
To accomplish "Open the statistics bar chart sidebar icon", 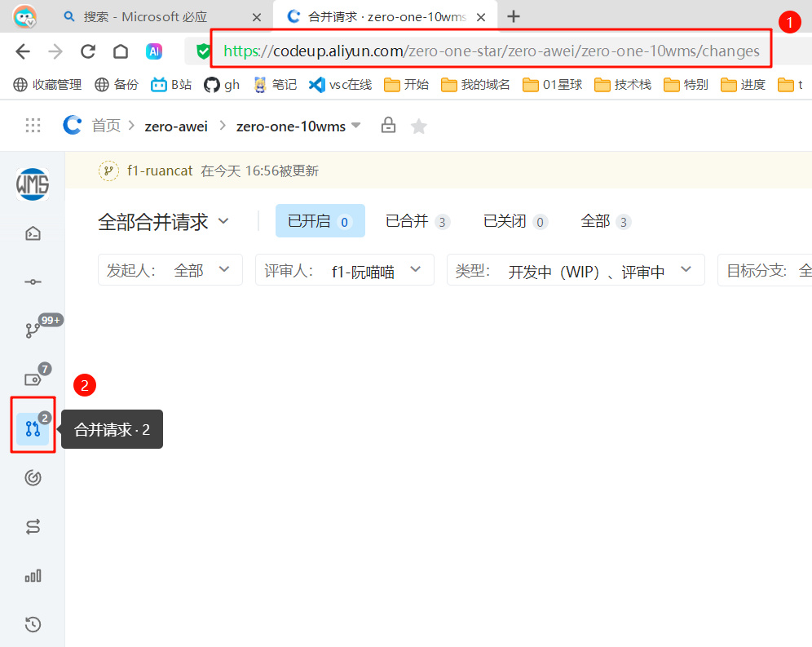I will tap(33, 576).
